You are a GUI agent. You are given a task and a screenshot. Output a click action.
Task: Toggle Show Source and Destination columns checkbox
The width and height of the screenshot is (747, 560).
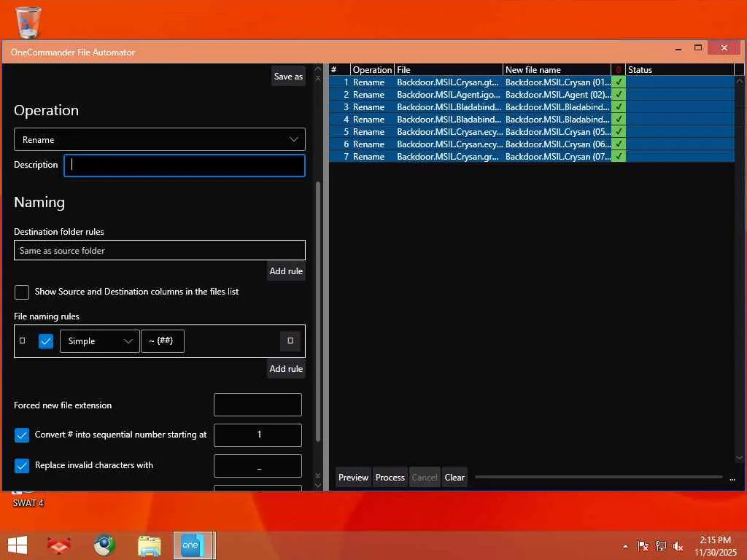click(x=21, y=292)
